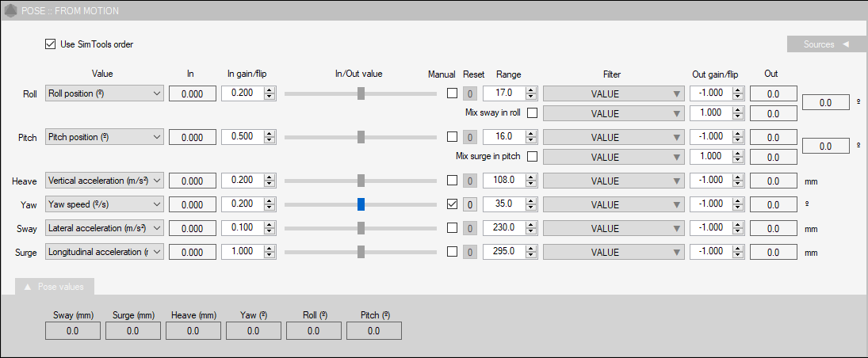The image size is (868, 358).
Task: Decrease Surge Range using the down spinner arrow
Action: pyautogui.click(x=531, y=256)
